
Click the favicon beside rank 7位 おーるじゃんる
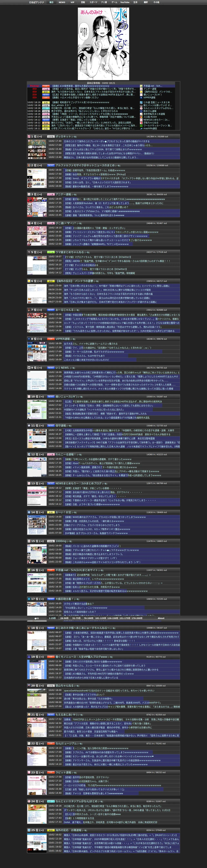click(29, 310)
